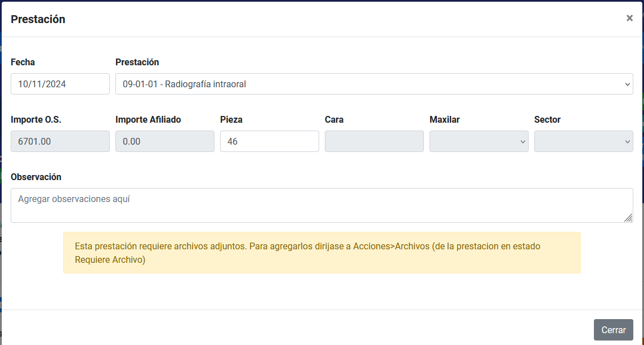Expand the Maxilar dropdown
This screenshot has height=345, width=644.
coord(478,141)
